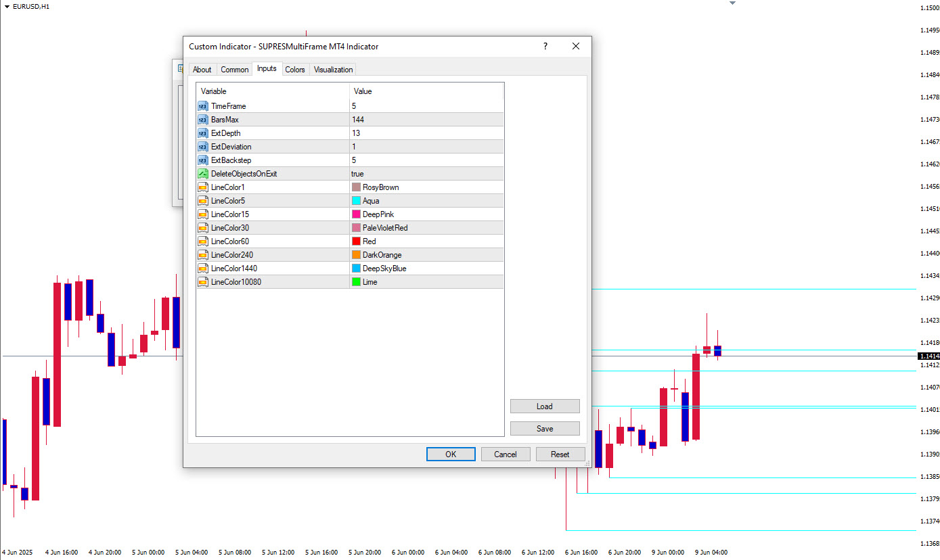Open the EURUSD,H1 chart title arrow
Viewport: 940px width, 560px height.
click(6, 6)
